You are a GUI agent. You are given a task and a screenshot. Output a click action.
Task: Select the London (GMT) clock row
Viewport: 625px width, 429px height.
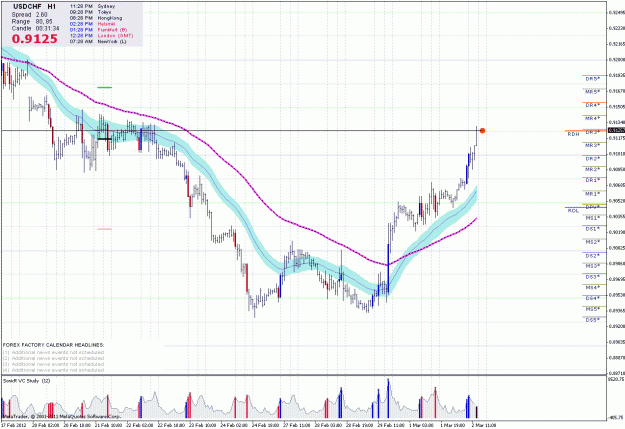click(101, 35)
